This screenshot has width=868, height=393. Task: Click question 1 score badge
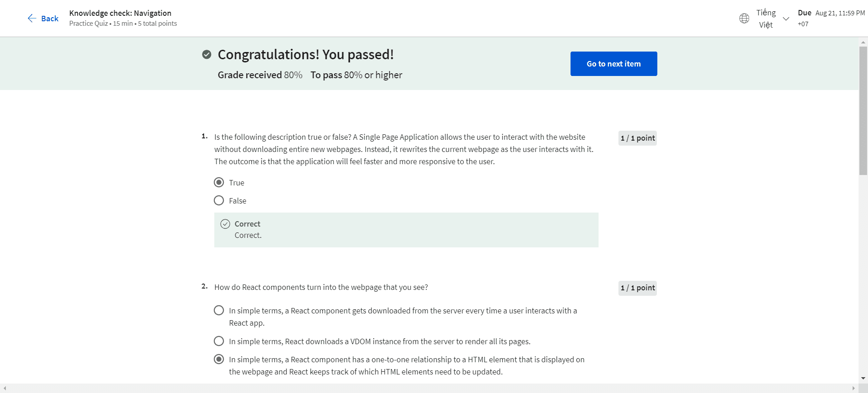(x=637, y=138)
